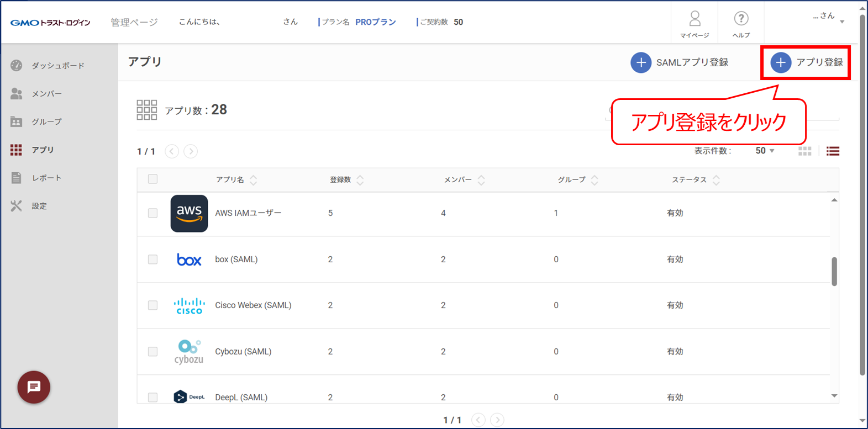Click the アプリ登録 plus icon
Screen dimensions: 868x429
pyautogui.click(x=781, y=62)
